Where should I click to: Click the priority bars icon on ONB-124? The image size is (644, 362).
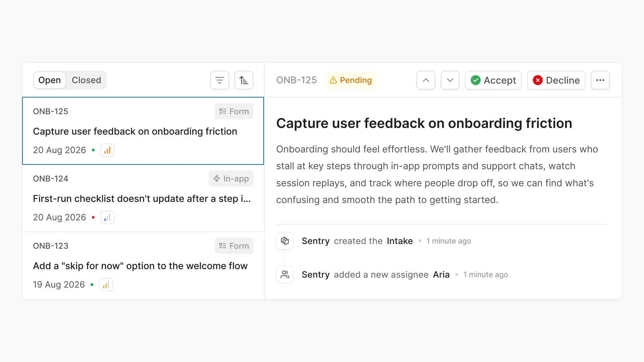pyautogui.click(x=107, y=218)
